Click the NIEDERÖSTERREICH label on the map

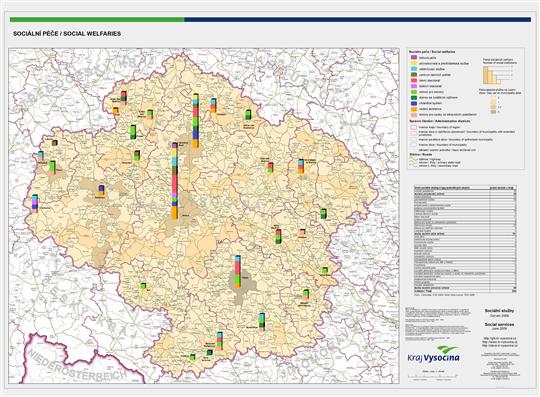(x=78, y=365)
